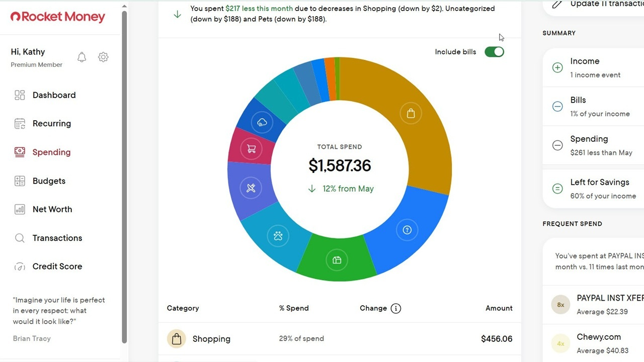Screen dimensions: 644x362
Task: Open the Transactions page from the sidebar
Action: pyautogui.click(x=57, y=238)
